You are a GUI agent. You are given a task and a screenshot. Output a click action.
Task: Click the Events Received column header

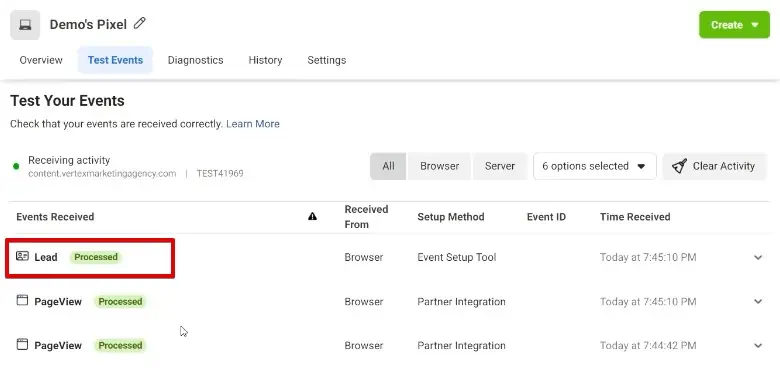coord(55,217)
